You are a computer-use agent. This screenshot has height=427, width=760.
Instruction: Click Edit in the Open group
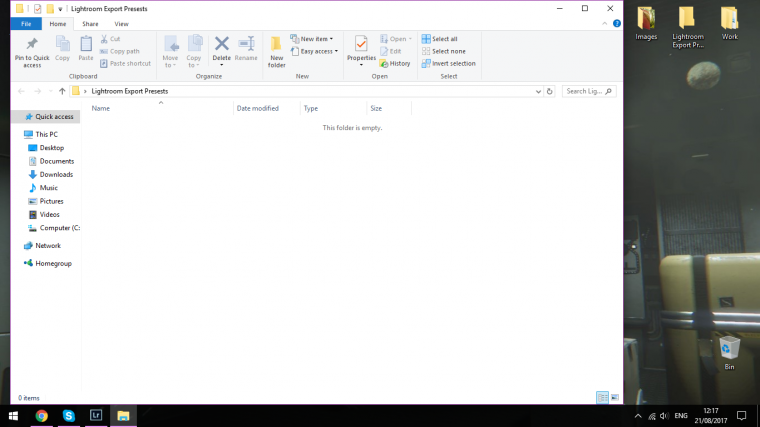[x=391, y=51]
